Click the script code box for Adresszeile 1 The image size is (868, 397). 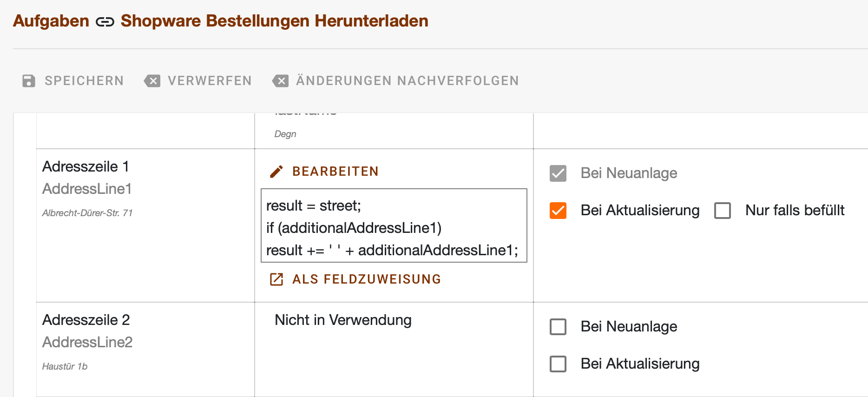[x=394, y=225]
